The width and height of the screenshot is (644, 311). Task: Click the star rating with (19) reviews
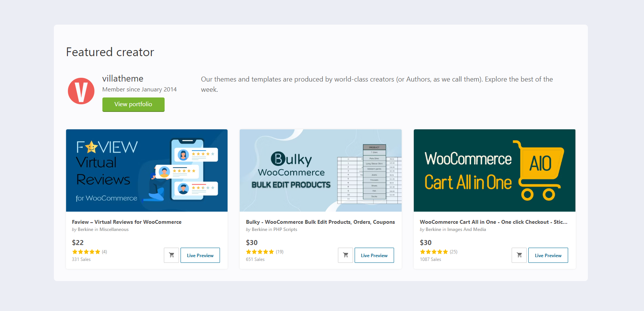[265, 252]
